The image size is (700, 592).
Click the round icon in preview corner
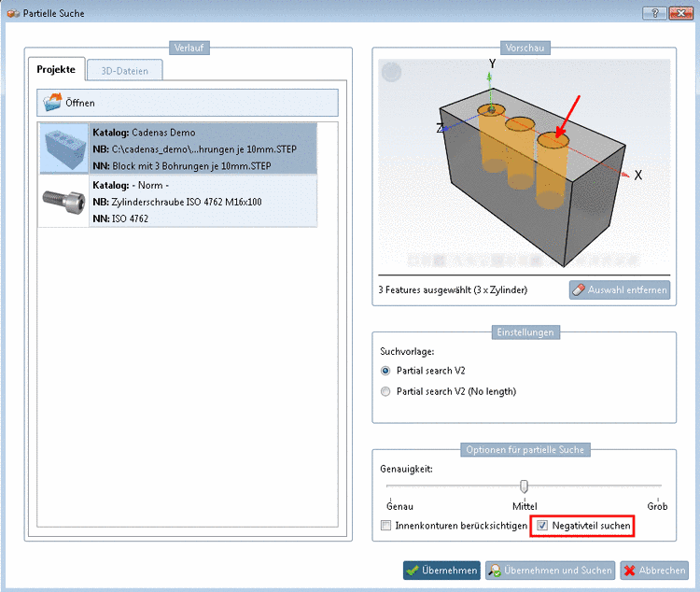pyautogui.click(x=392, y=72)
